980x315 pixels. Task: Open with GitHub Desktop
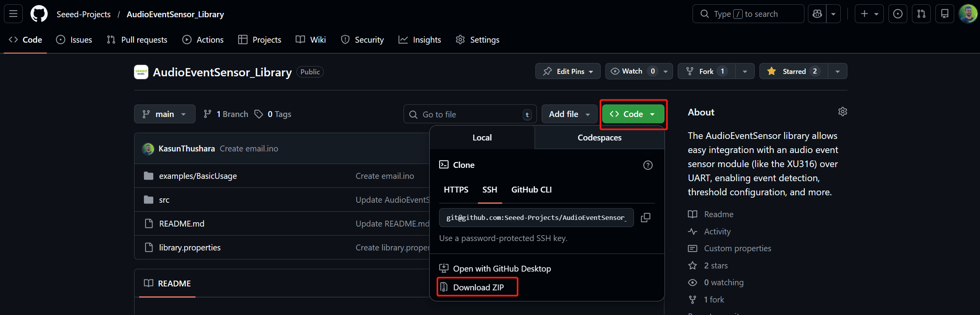pos(501,269)
